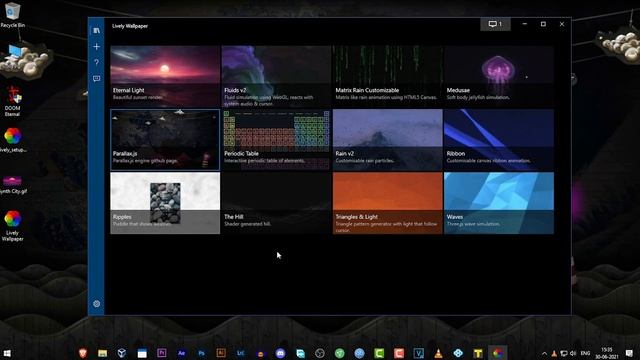Open OBS Studio from the taskbar
The height and width of the screenshot is (360, 640).
(320, 353)
